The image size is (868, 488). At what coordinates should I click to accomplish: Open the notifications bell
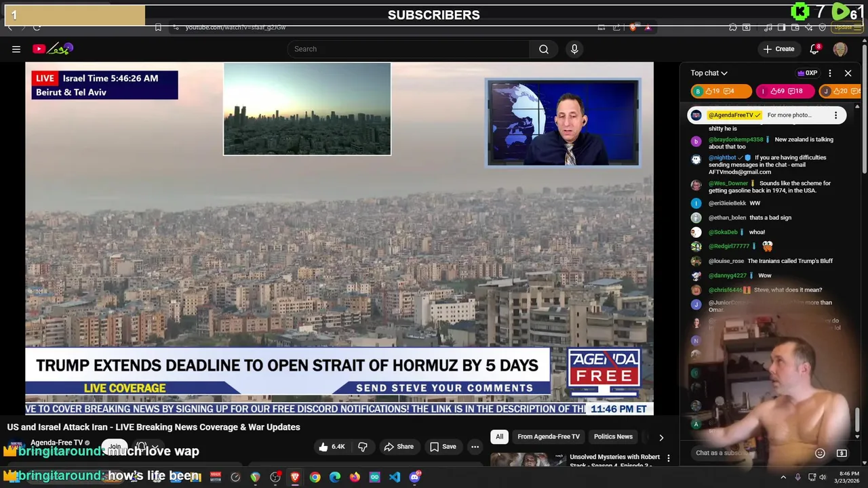(x=815, y=49)
